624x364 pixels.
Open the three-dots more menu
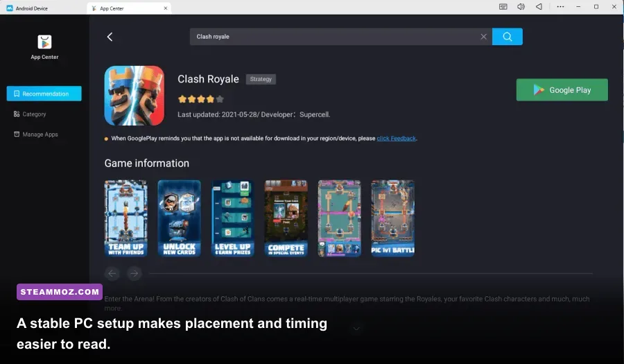[x=560, y=7]
